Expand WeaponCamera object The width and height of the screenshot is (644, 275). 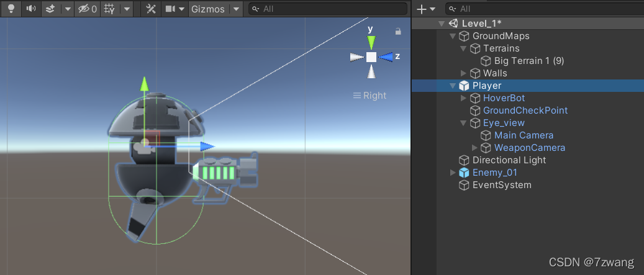(474, 147)
